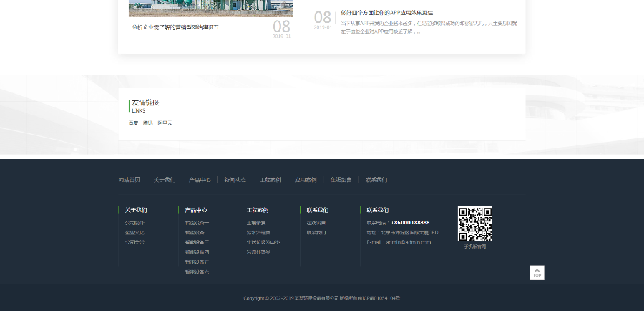Screen dimensions: 644x311
Task: Click the TOP back-to-top arrow icon
Action: pyautogui.click(x=537, y=273)
